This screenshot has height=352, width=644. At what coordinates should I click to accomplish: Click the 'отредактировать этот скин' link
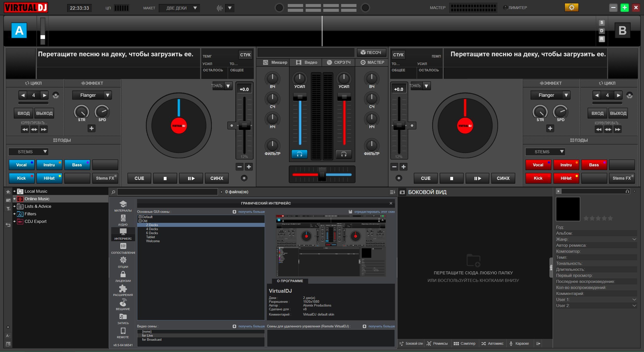point(374,212)
